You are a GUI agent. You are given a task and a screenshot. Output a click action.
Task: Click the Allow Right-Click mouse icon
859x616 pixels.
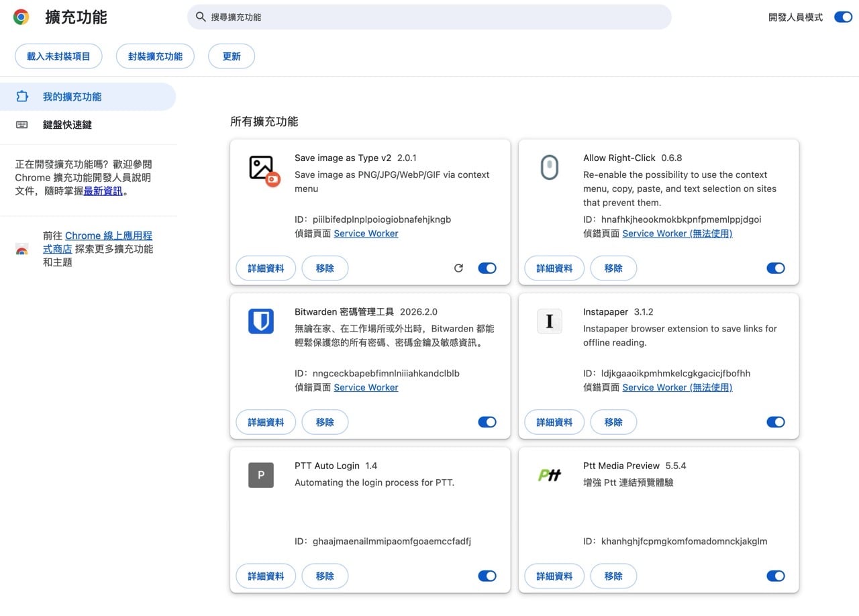550,168
